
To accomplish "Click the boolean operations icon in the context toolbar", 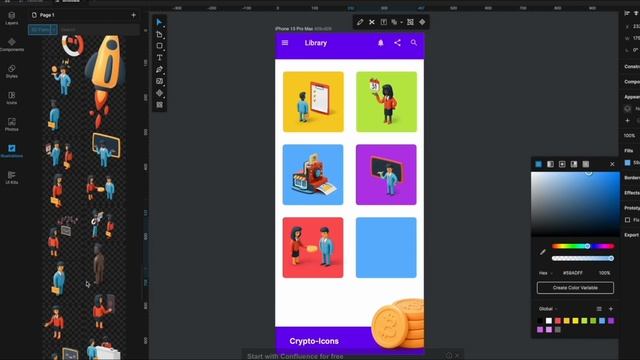I will pos(394,22).
